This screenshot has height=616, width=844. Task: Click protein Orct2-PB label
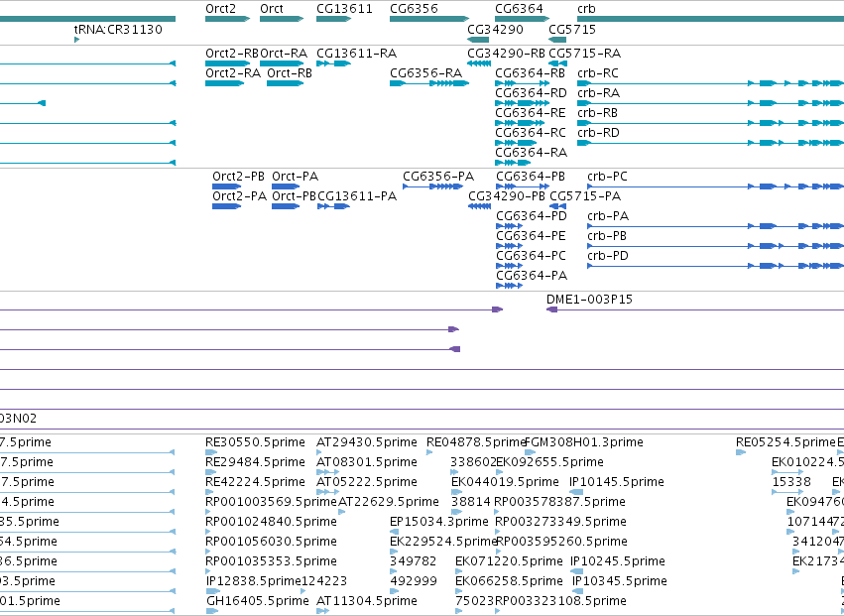point(238,177)
